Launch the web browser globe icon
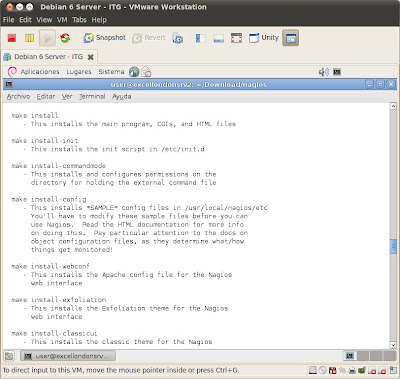Viewport: 400px width, 379px height. coord(134,72)
